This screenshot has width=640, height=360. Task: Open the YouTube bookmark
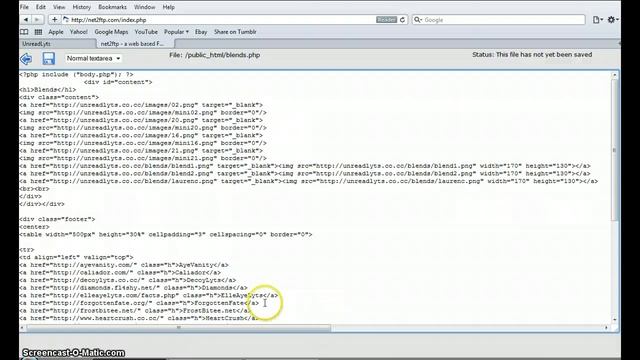point(146,32)
